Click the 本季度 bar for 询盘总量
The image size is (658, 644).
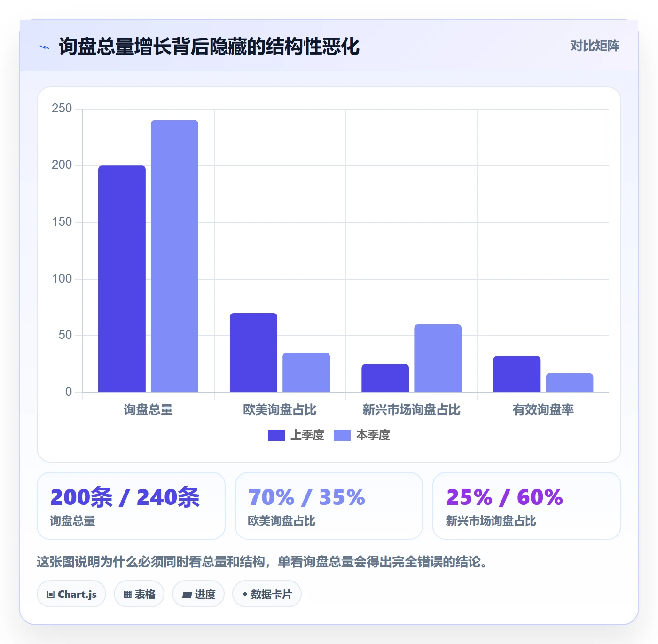[x=174, y=256]
